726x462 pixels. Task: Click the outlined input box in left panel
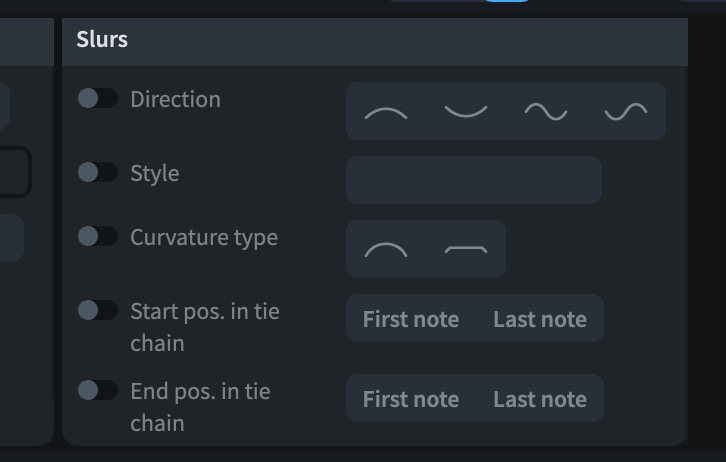coord(15,172)
